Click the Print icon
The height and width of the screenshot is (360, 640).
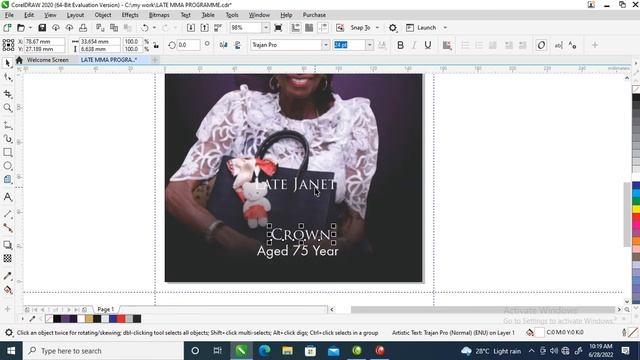(83, 28)
